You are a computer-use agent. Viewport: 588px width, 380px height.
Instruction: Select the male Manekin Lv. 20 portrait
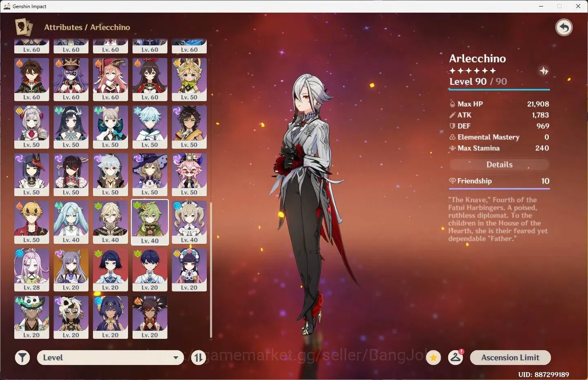tap(150, 270)
